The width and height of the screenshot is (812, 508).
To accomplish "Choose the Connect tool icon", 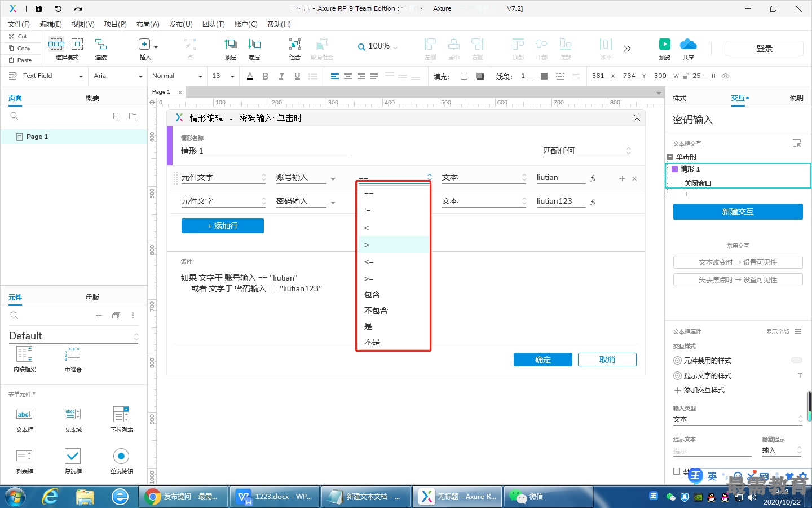I will point(101,44).
